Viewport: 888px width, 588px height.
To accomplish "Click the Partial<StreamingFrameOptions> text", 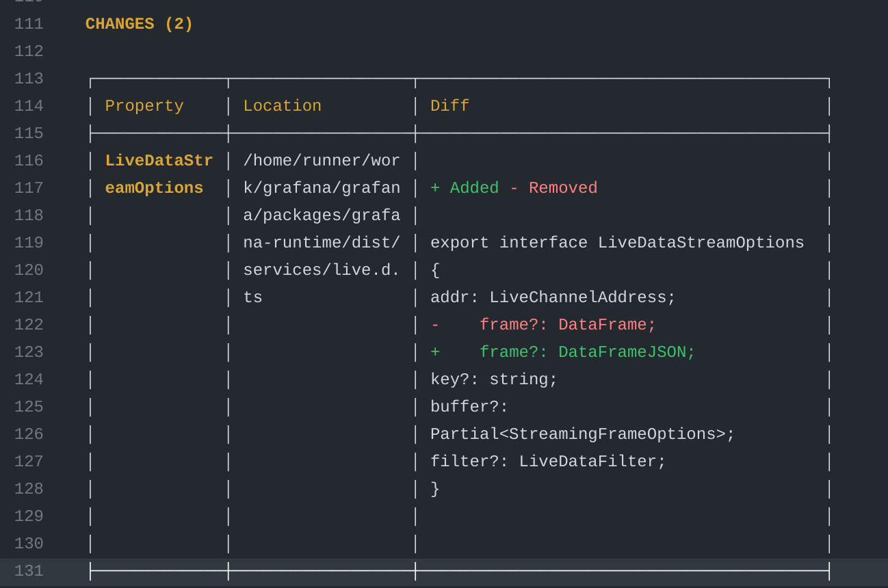I will coord(582,433).
